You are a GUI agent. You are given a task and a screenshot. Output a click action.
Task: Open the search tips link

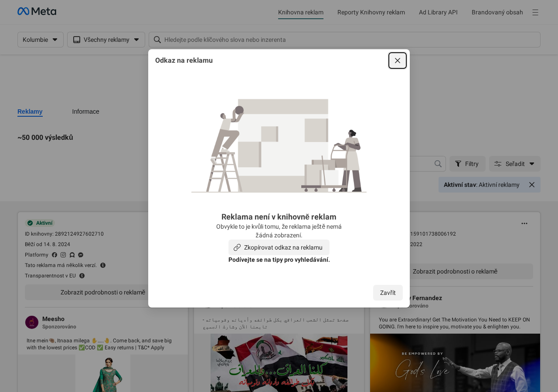pos(279,260)
